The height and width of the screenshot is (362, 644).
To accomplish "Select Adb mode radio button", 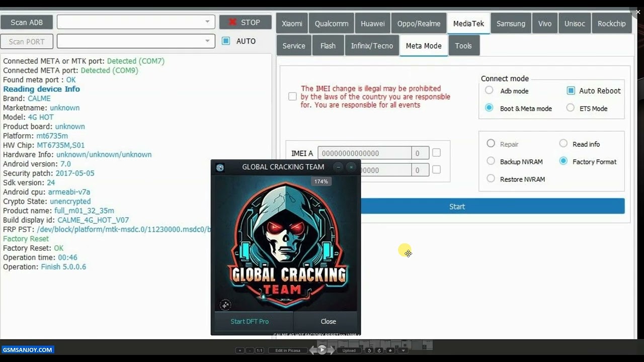I will (x=489, y=90).
